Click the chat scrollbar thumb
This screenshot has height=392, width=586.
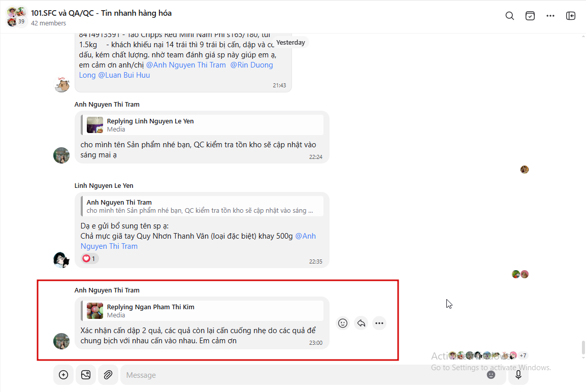pyautogui.click(x=583, y=347)
